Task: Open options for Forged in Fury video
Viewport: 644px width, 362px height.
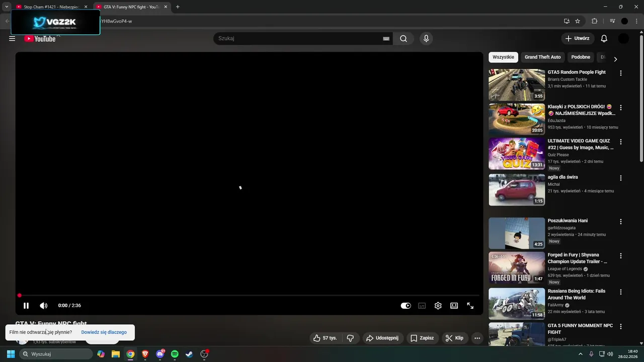Action: 620,256
